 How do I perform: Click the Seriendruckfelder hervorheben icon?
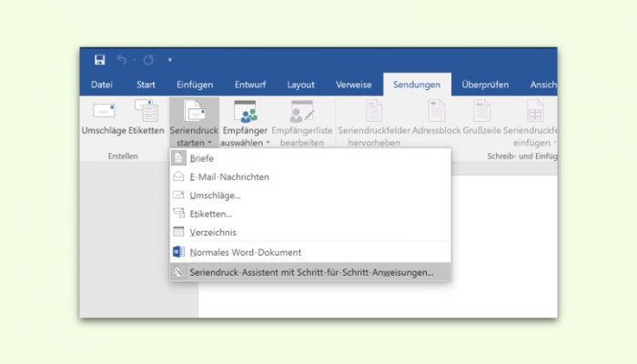point(374,110)
